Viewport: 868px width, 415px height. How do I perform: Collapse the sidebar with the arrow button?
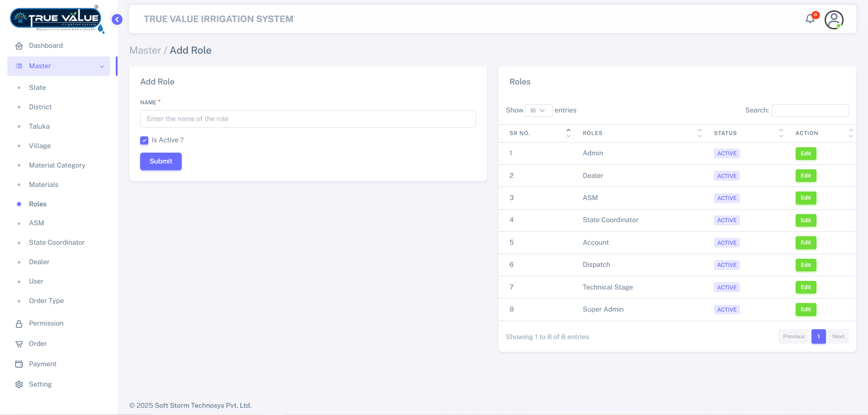[x=117, y=19]
